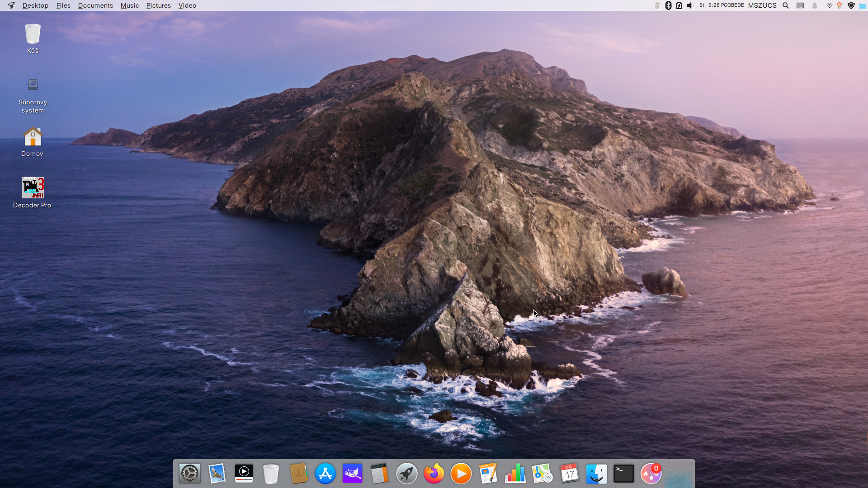Open System Preferences gear in dock
Screen dimensions: 868x488
[x=189, y=474]
